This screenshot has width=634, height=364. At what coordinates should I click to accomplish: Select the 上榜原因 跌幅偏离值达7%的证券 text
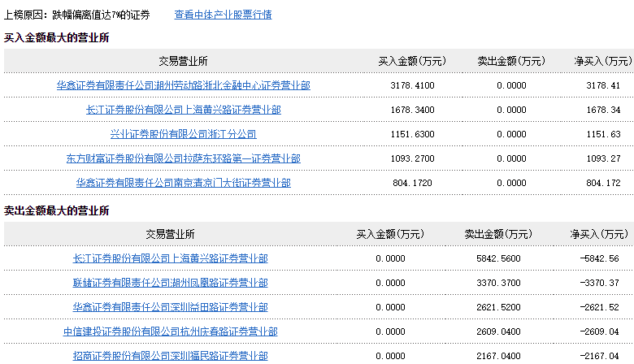pyautogui.click(x=77, y=15)
